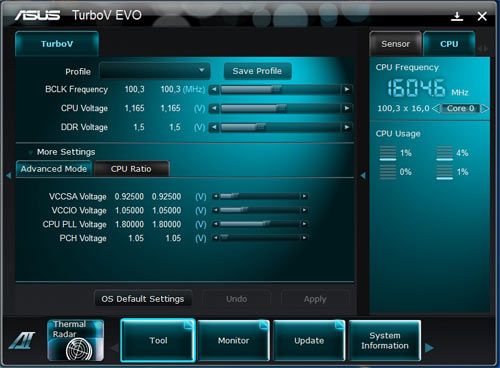Decrease VCCIO Voltage with left arrow
The height and width of the screenshot is (368, 500).
point(216,210)
